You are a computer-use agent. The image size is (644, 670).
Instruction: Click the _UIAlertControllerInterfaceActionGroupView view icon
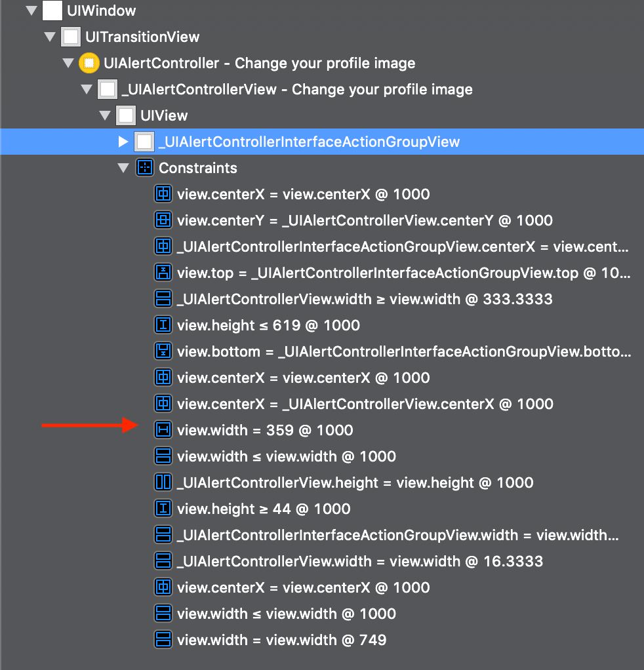click(x=144, y=142)
